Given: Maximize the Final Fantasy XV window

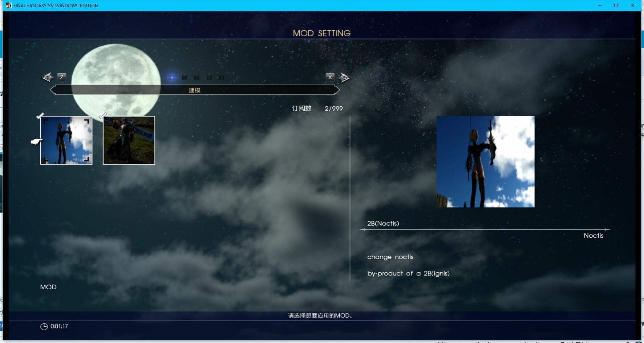Looking at the screenshot, I should point(616,5).
